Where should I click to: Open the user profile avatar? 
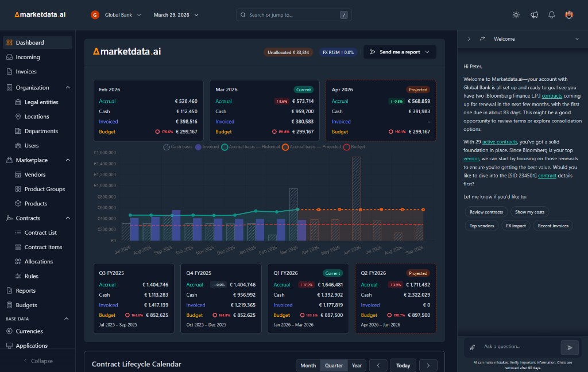569,15
